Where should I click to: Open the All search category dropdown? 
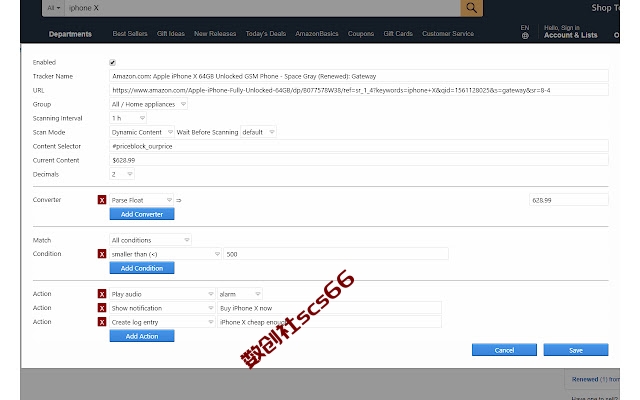[x=53, y=8]
